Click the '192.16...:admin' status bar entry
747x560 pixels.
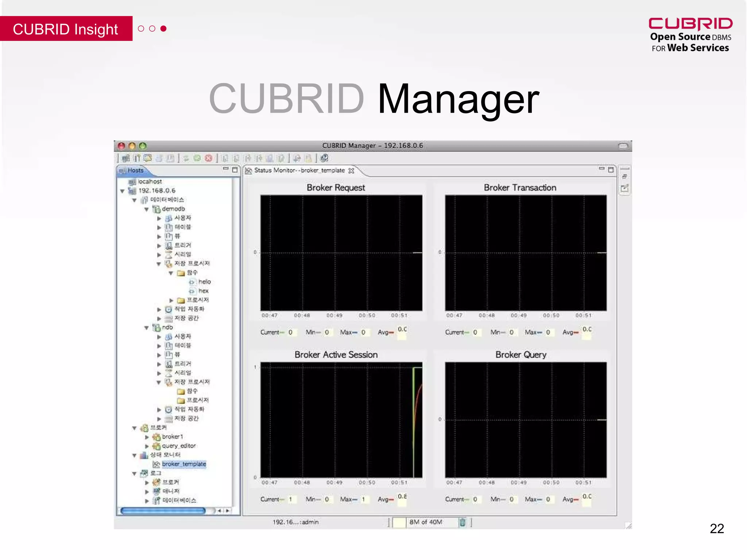(295, 522)
